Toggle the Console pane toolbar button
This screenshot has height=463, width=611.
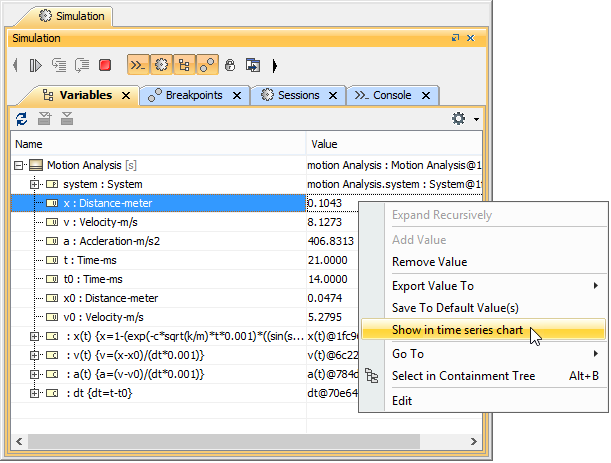[x=137, y=65]
